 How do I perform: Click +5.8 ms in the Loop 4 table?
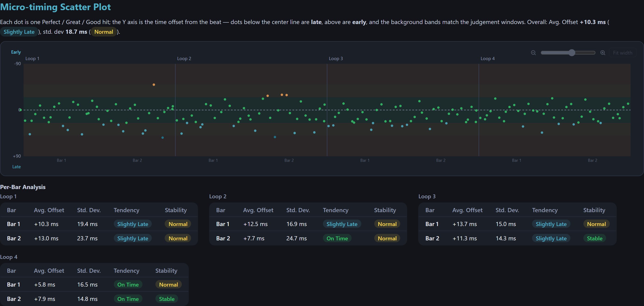pos(44,285)
